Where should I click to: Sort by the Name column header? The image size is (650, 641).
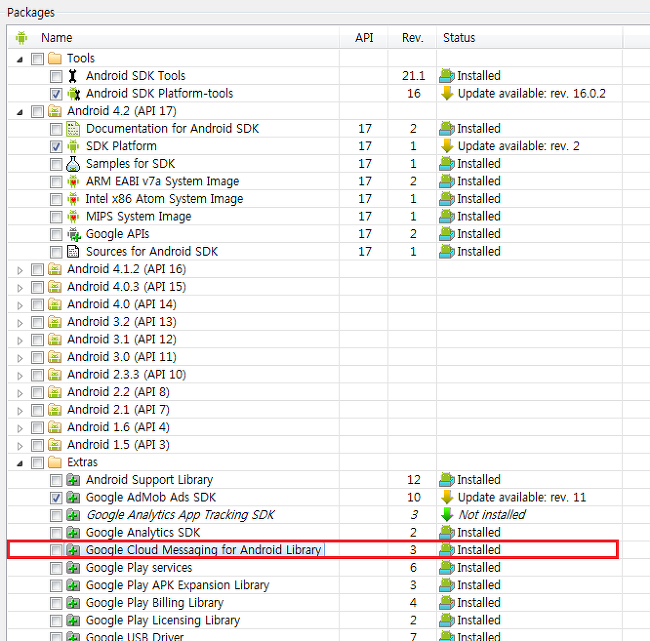pyautogui.click(x=173, y=38)
